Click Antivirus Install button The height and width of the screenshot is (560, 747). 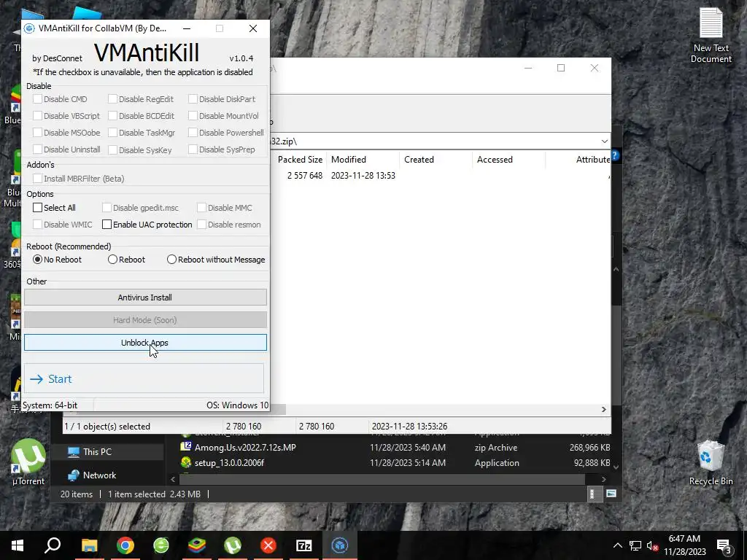tap(145, 297)
